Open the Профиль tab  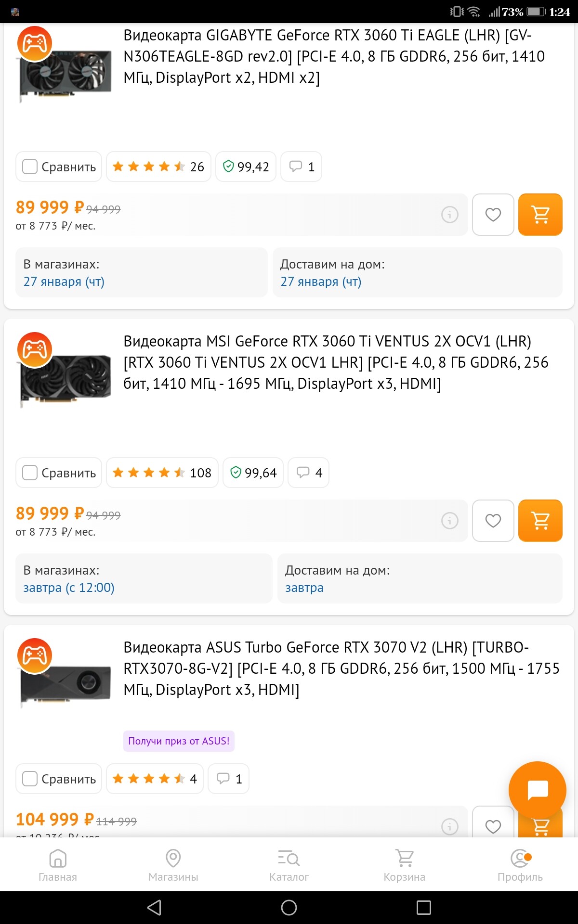tap(520, 865)
